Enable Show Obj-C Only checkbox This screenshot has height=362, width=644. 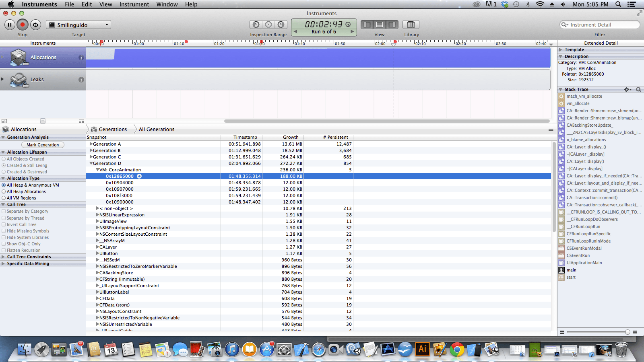pos(4,244)
